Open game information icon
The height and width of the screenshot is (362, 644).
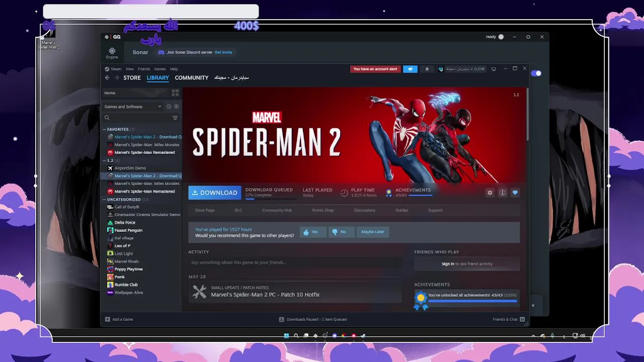502,193
